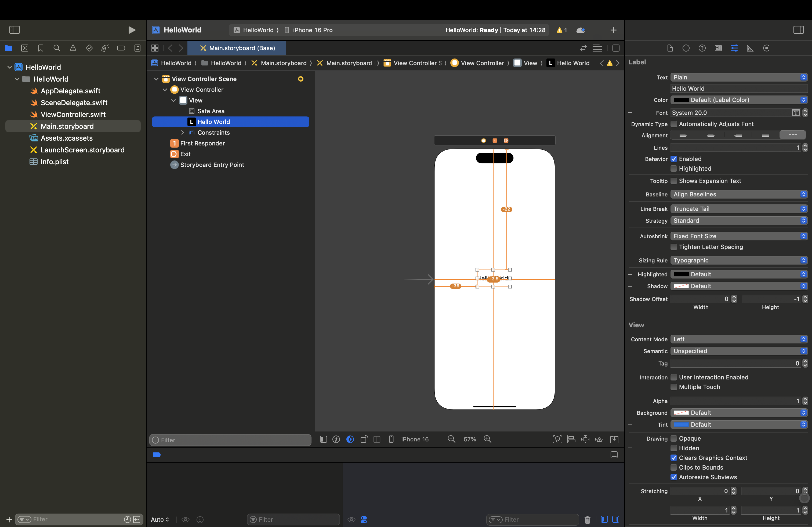Click the Run (play) button
Screen dimensions: 812x527
[132, 30]
